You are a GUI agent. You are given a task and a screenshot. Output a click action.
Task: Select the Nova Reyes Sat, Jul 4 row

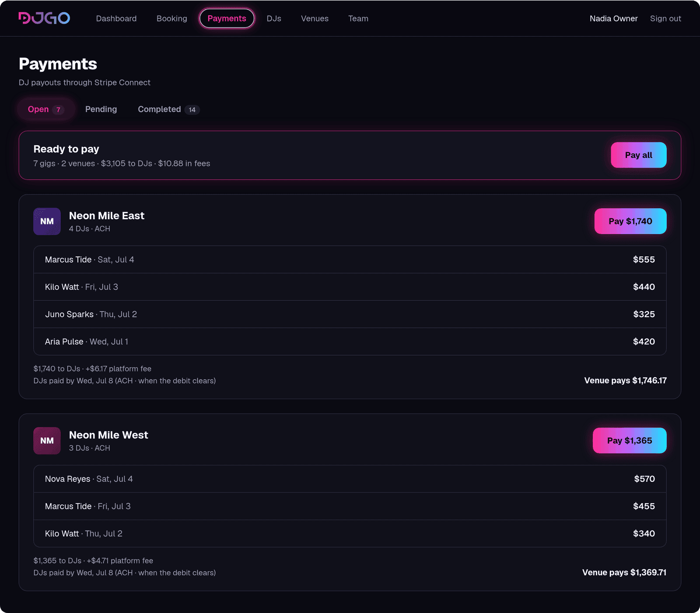tap(350, 479)
